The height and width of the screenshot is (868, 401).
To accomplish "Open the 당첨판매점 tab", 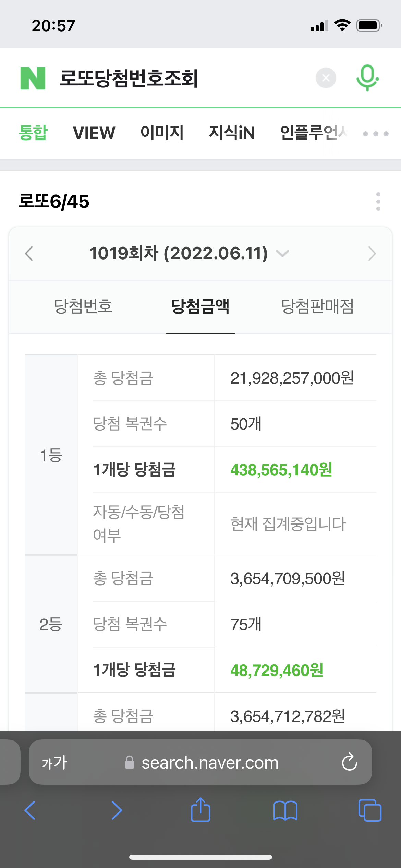I will (x=317, y=306).
